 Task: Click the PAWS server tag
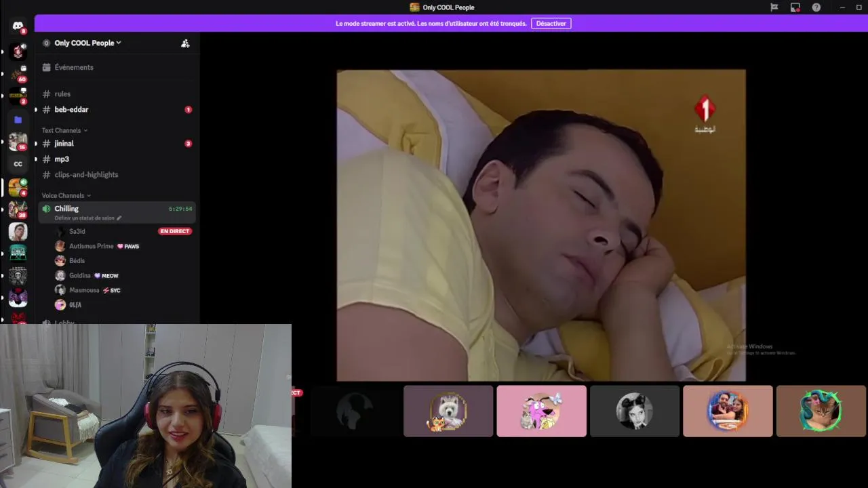128,247
